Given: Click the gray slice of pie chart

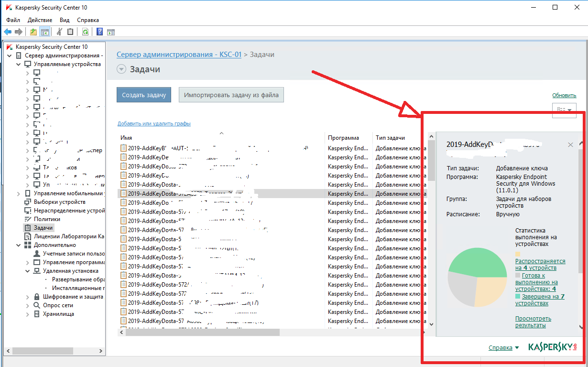Looking at the screenshot, I should click(463, 289).
